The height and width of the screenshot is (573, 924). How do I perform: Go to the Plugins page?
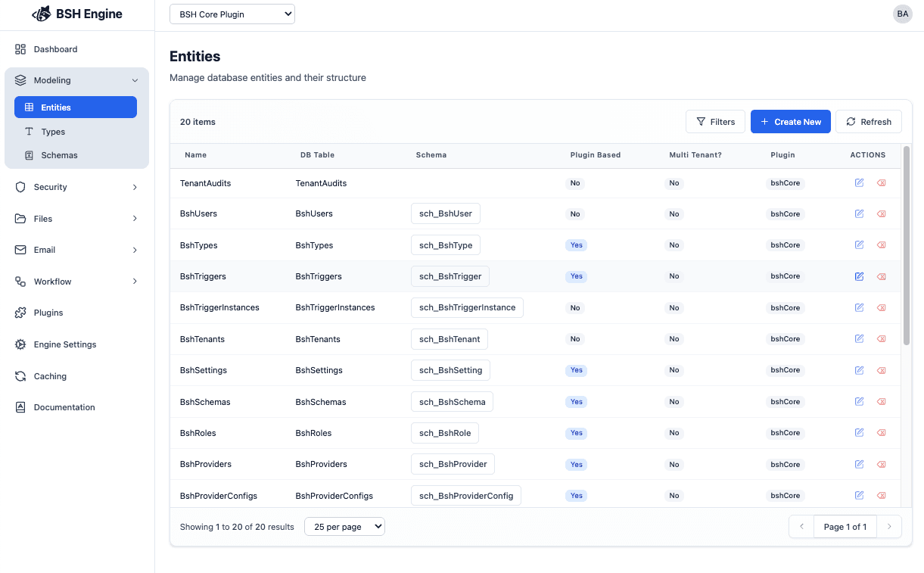(x=76, y=313)
